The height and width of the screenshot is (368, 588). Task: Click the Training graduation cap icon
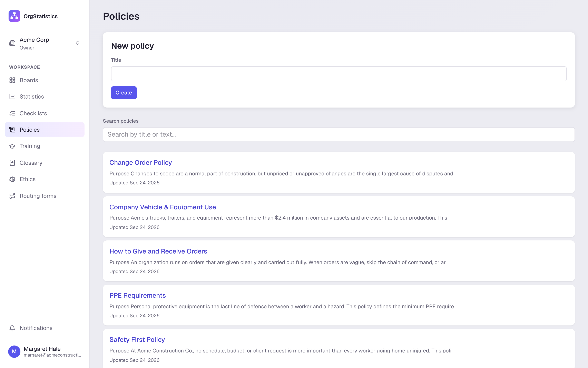pos(12,146)
